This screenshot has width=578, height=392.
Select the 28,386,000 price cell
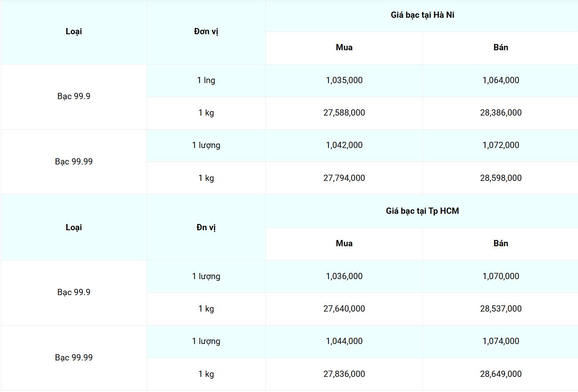501,113
